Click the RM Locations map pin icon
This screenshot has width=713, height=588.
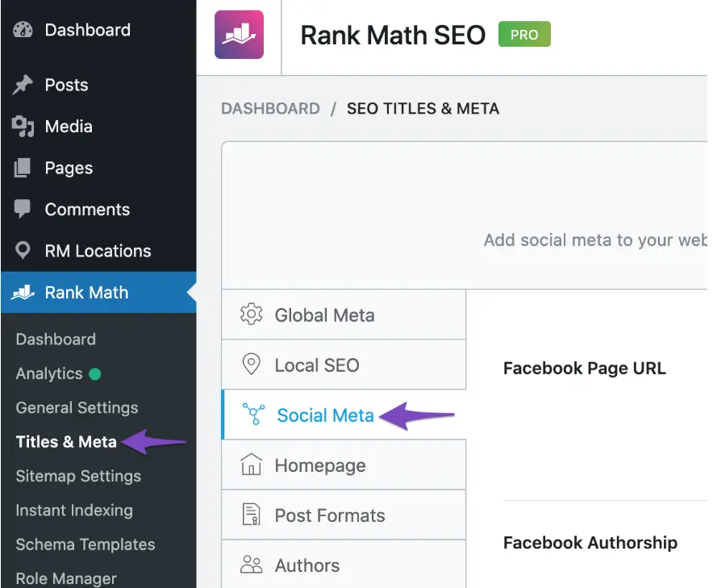tap(23, 251)
